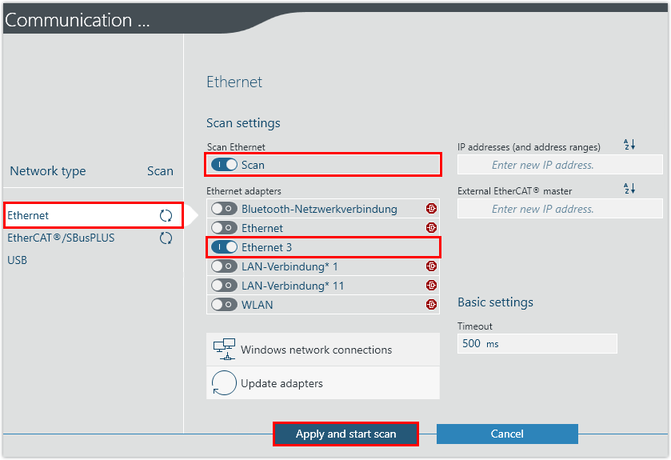This screenshot has height=460, width=671.
Task: Enable the LAN-Verbindung* 11 adapter toggle
Action: (224, 285)
